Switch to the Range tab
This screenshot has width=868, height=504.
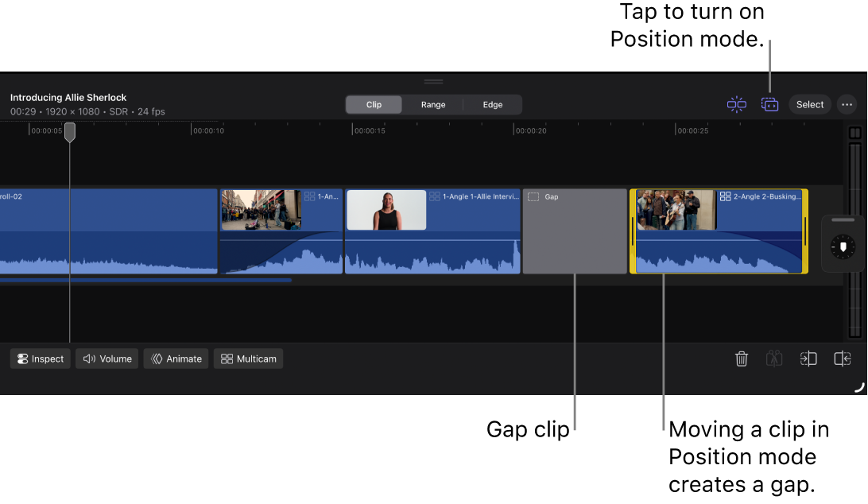pos(432,104)
